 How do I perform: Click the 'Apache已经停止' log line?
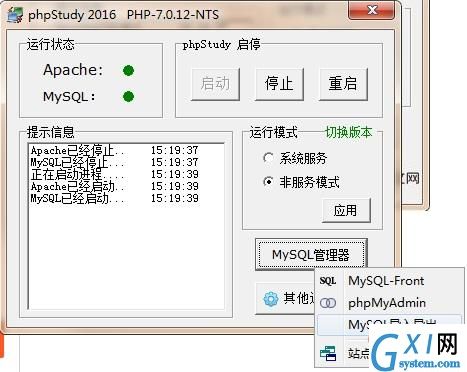(x=115, y=151)
